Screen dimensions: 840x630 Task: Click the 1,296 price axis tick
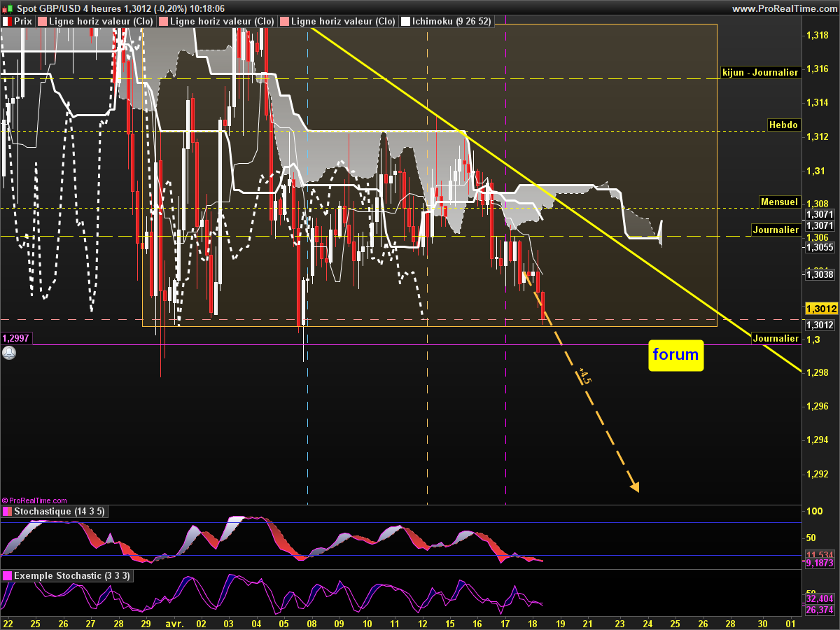818,406
